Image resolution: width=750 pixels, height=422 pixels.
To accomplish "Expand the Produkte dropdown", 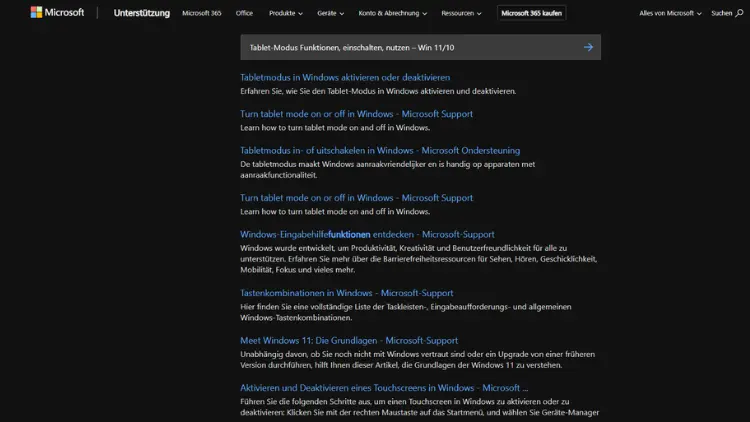I will 286,13.
